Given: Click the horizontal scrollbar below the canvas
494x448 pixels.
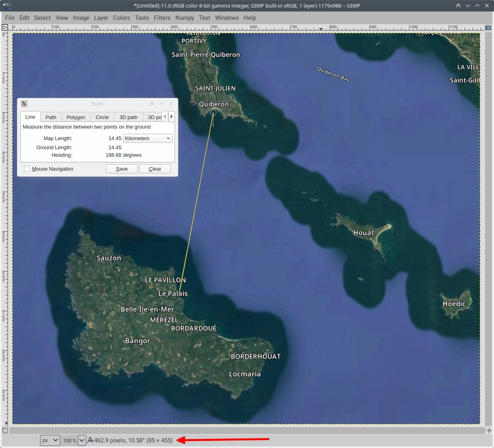Looking at the screenshot, I should pyautogui.click(x=246, y=431).
